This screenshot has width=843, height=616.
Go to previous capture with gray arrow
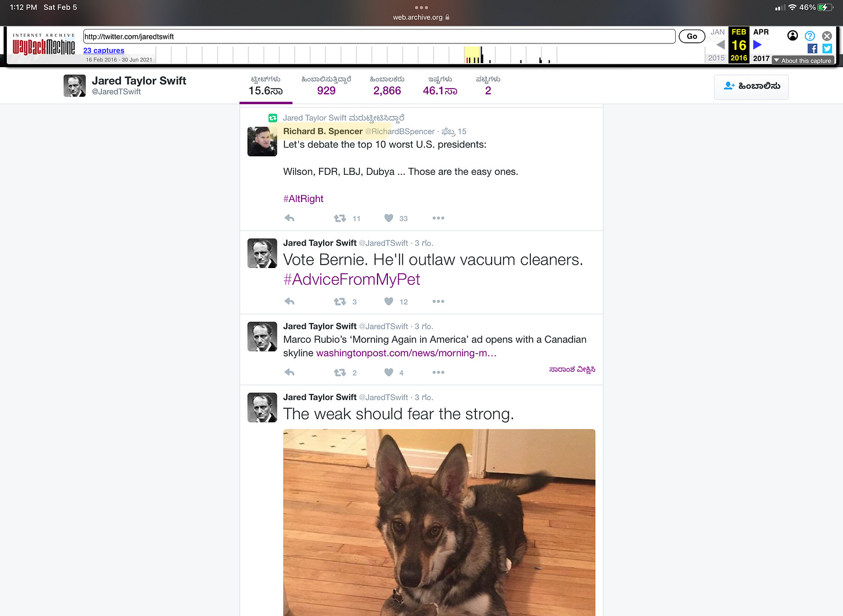pyautogui.click(x=720, y=45)
